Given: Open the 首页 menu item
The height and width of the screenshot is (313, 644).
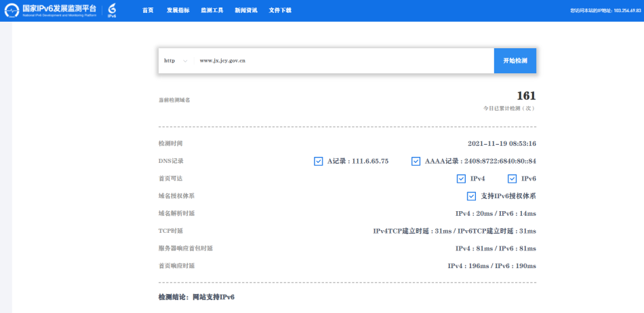Looking at the screenshot, I should coord(148,11).
